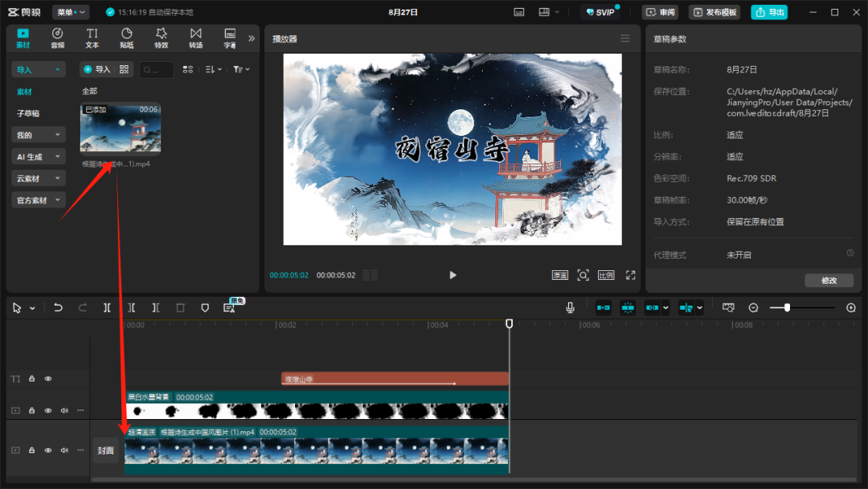Image resolution: width=868 pixels, height=489 pixels.
Task: Open the 转场 transitions tab
Action: tap(195, 38)
